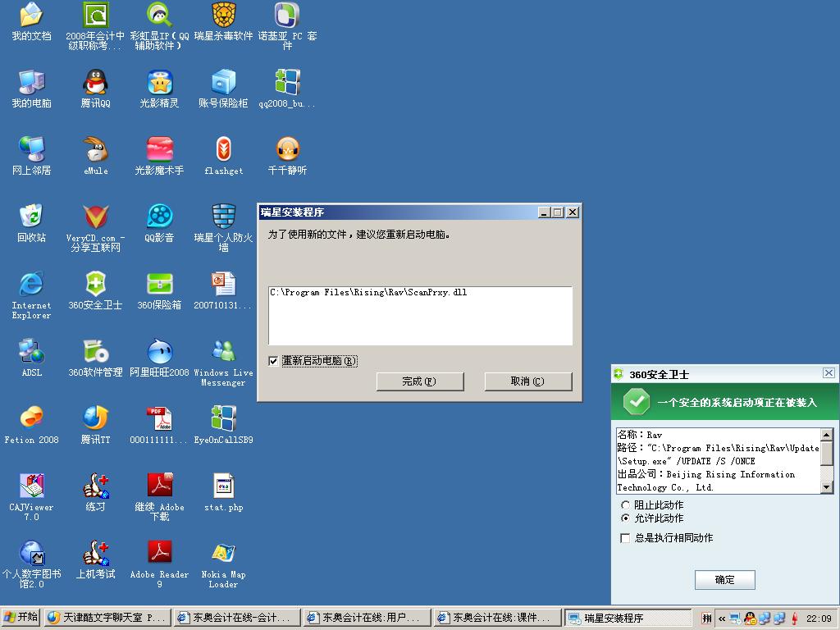Click the 取消(C) button
This screenshot has height=630, width=840.
(x=528, y=381)
